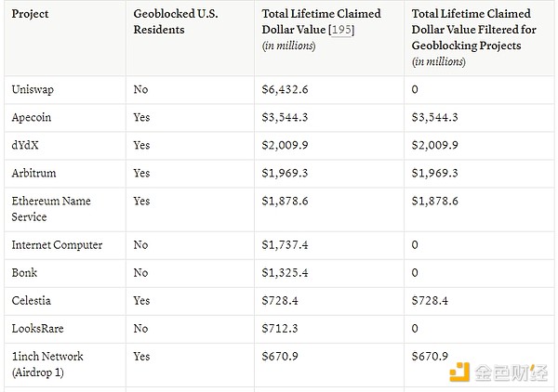Image resolution: width=558 pixels, height=392 pixels.
Task: Select the LooksRare project cell
Action: 37,328
